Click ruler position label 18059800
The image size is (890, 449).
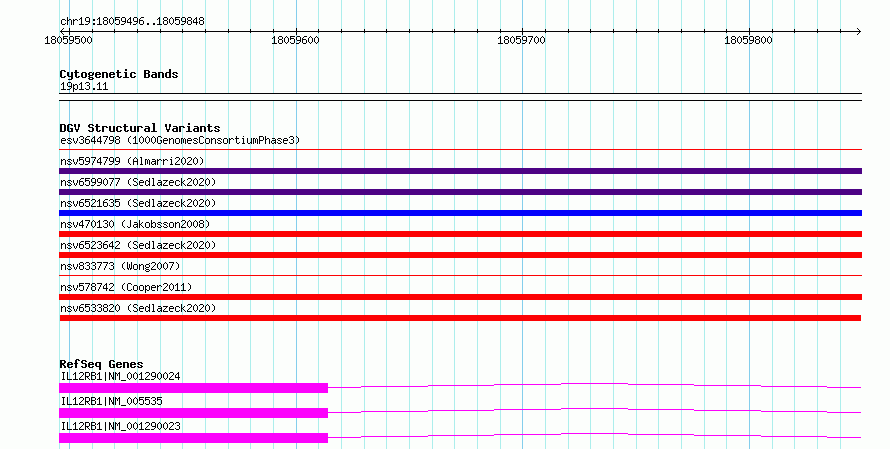748,40
